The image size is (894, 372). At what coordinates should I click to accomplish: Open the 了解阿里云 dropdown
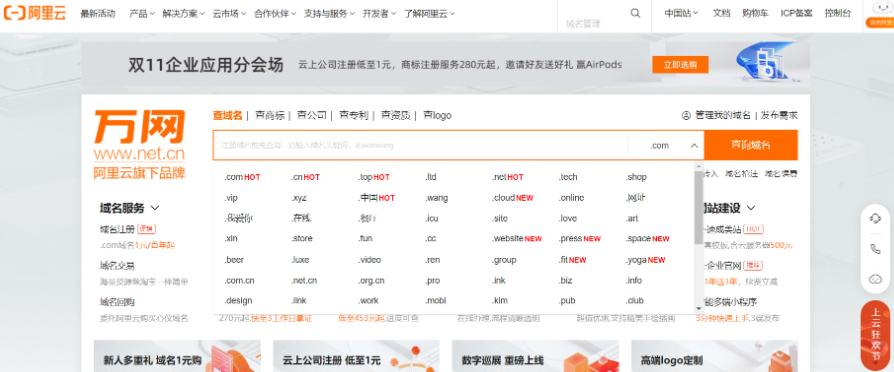click(x=430, y=14)
